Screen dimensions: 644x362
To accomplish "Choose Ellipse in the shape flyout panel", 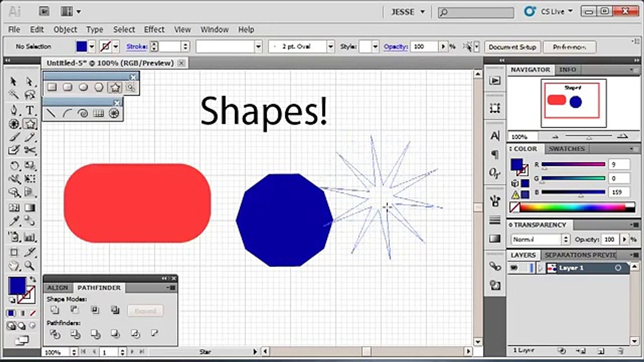I will click(83, 87).
